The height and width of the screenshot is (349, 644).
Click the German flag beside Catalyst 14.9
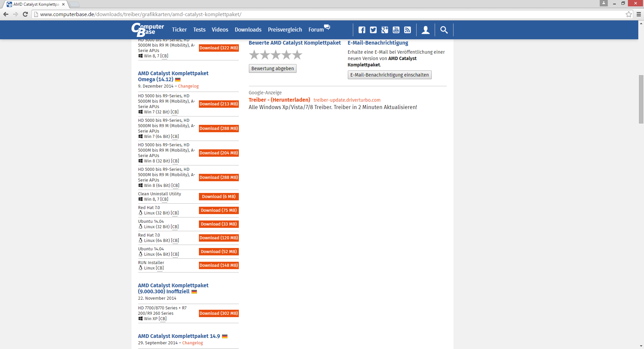click(x=225, y=336)
